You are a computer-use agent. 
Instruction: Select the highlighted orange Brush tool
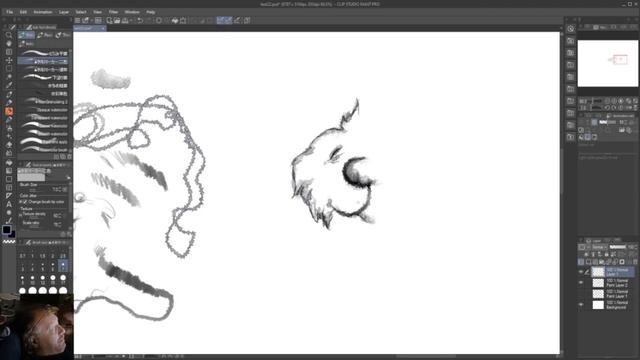9,111
